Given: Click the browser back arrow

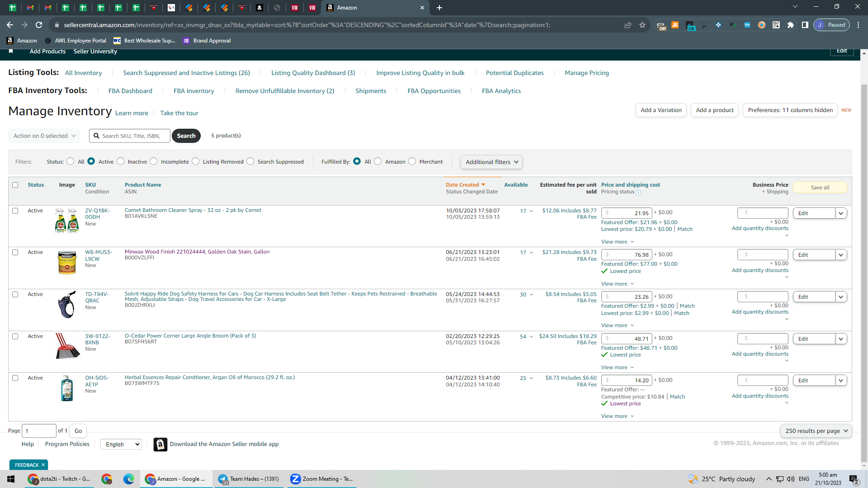Looking at the screenshot, I should click(10, 25).
